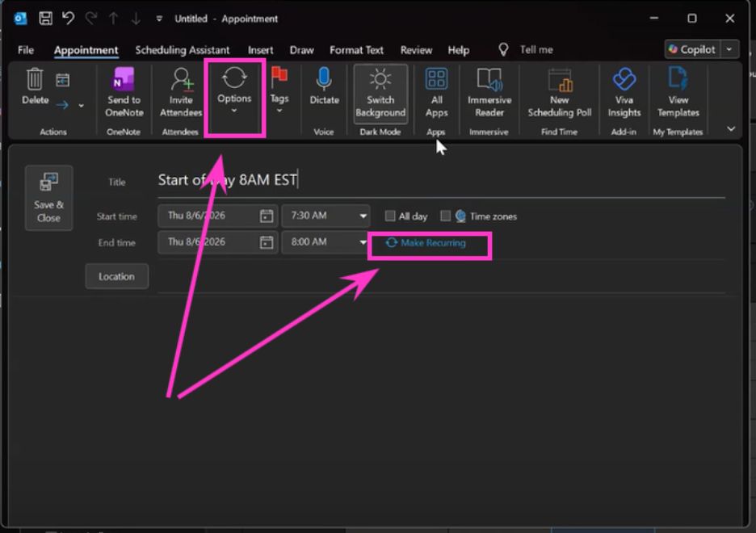Expand the 8:00 AM end time dropdown

363,242
